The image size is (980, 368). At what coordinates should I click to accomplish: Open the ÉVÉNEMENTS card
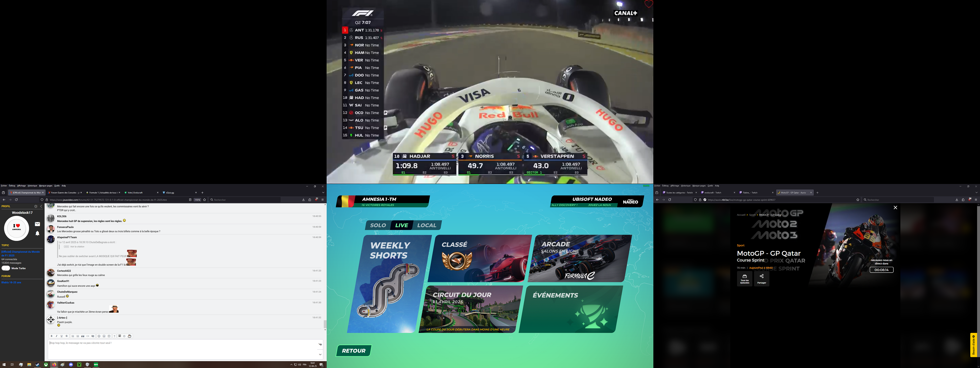coord(571,309)
